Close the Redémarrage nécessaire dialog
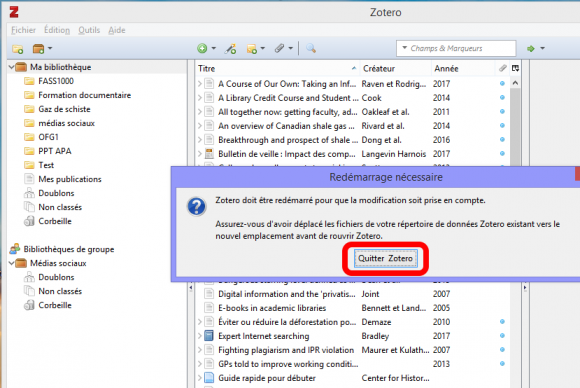The image size is (580, 388). (577, 174)
